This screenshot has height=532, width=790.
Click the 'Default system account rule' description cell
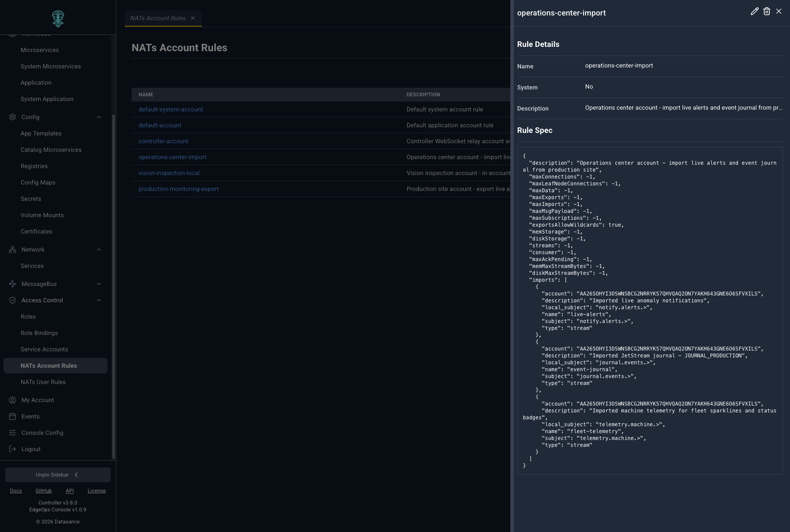click(x=445, y=109)
